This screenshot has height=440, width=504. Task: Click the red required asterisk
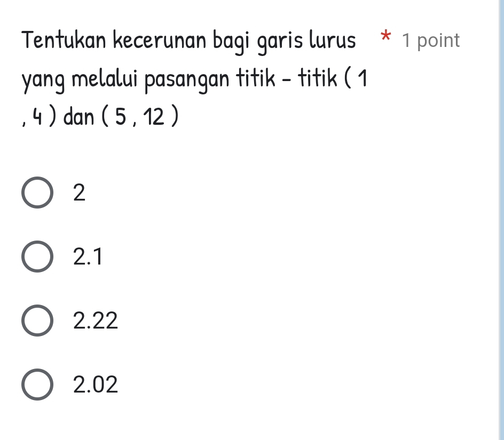click(385, 39)
